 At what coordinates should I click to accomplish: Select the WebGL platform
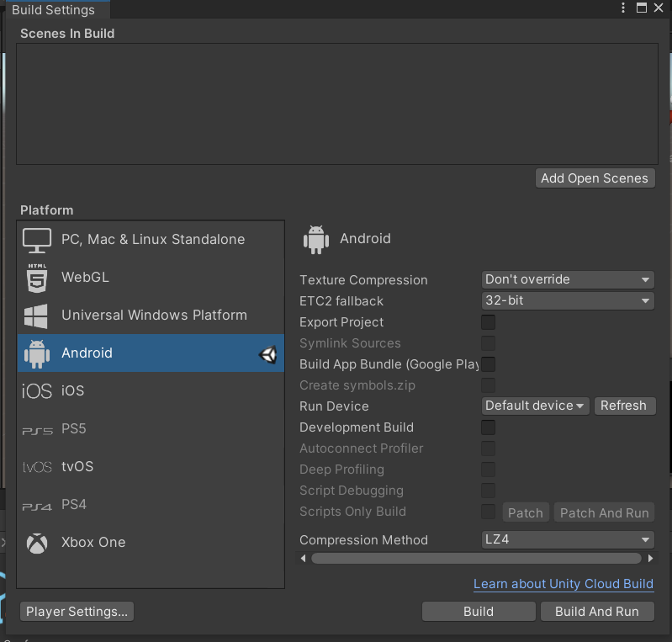pos(151,278)
